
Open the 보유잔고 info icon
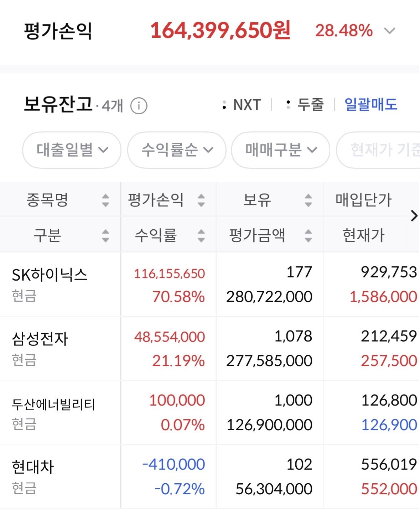(139, 106)
